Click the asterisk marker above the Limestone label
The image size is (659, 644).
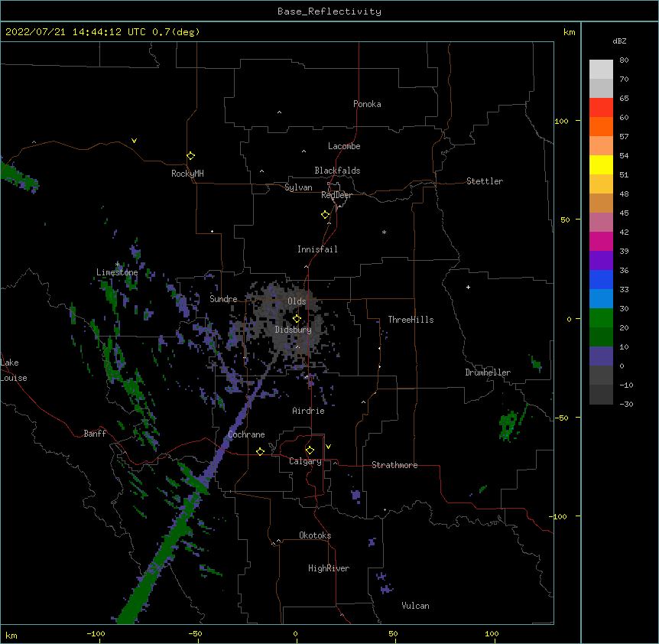[x=117, y=265]
